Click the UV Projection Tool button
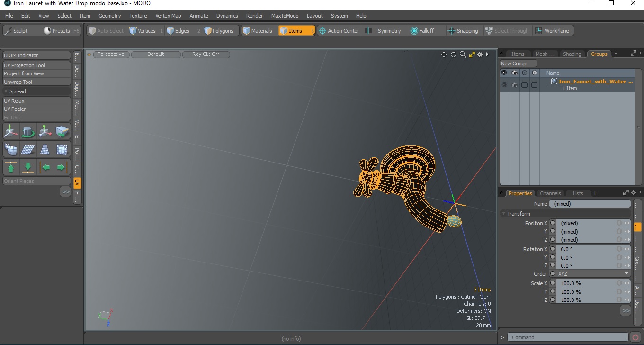Image resolution: width=644 pixels, height=345 pixels. (36, 65)
